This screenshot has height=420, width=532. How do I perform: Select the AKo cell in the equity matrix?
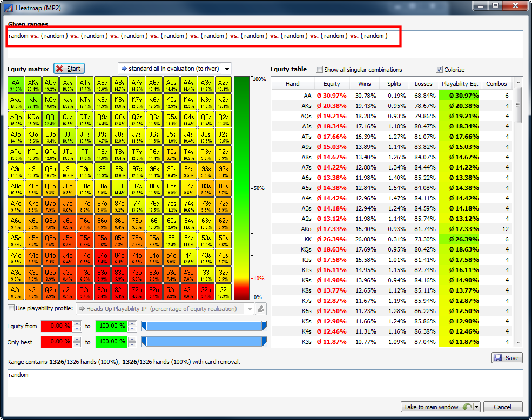pos(16,102)
